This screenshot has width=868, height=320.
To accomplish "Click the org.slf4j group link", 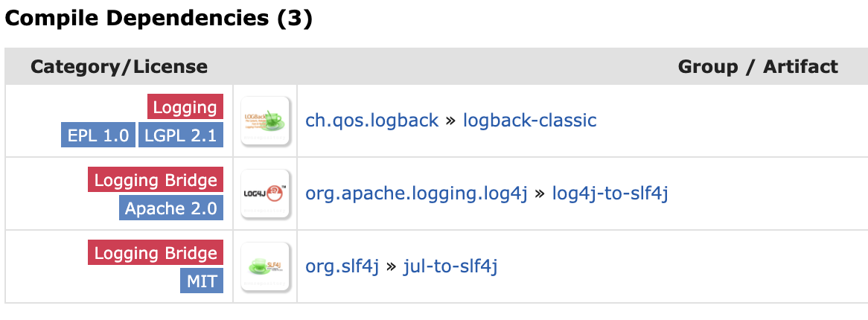I will coord(342,267).
